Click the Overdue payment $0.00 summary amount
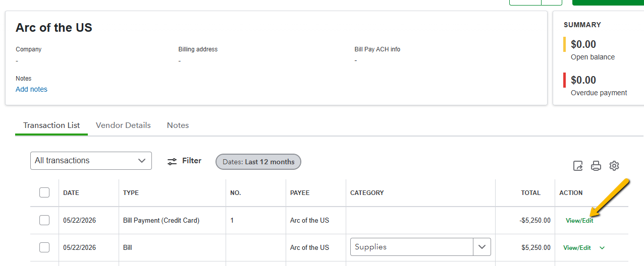The image size is (644, 266). click(x=583, y=80)
